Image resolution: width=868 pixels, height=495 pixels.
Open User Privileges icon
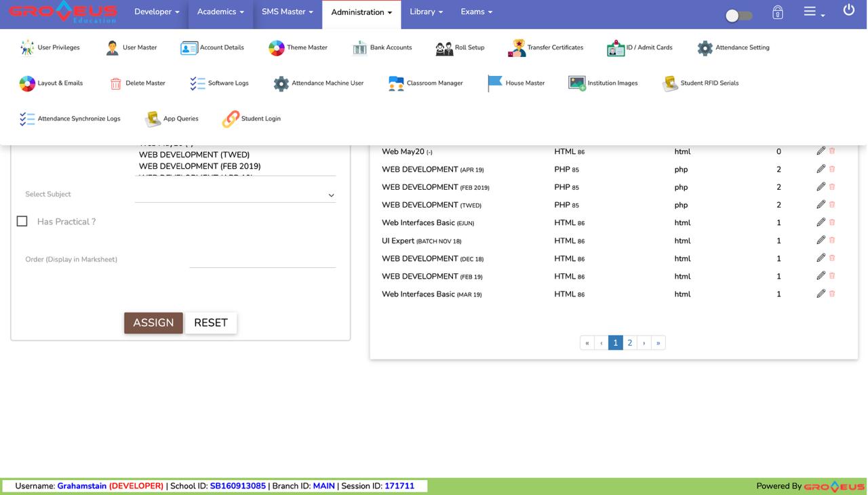coord(27,47)
